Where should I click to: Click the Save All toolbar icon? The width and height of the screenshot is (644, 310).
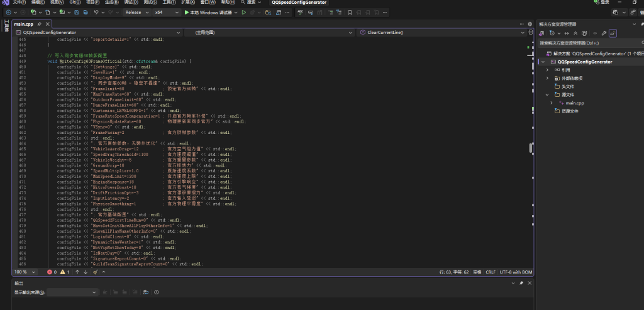86,12
